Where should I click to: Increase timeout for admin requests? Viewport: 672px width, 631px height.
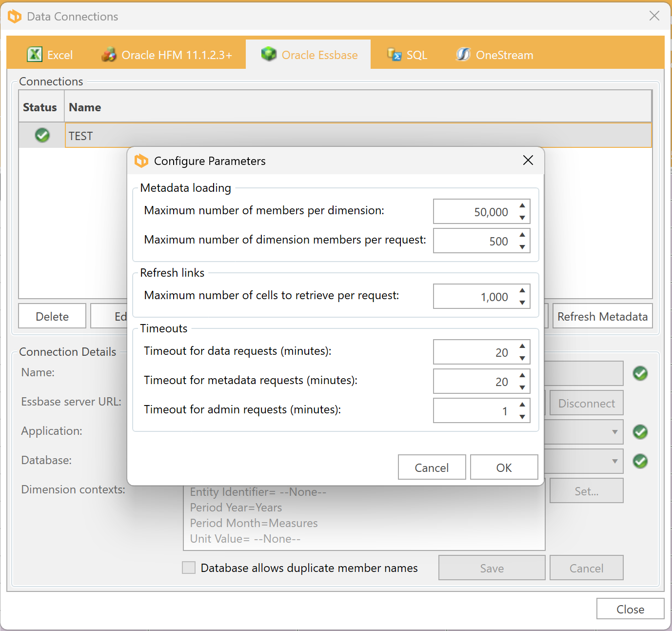pyautogui.click(x=522, y=405)
